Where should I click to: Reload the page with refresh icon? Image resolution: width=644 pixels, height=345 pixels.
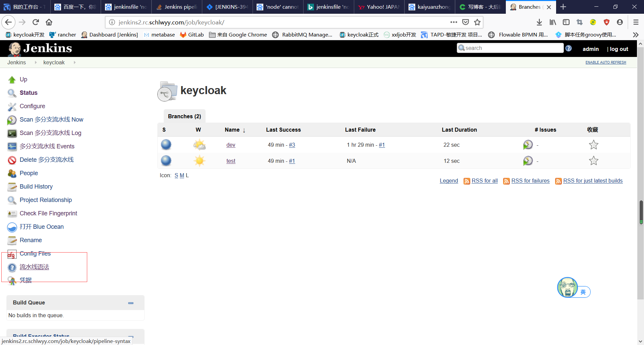pyautogui.click(x=36, y=22)
